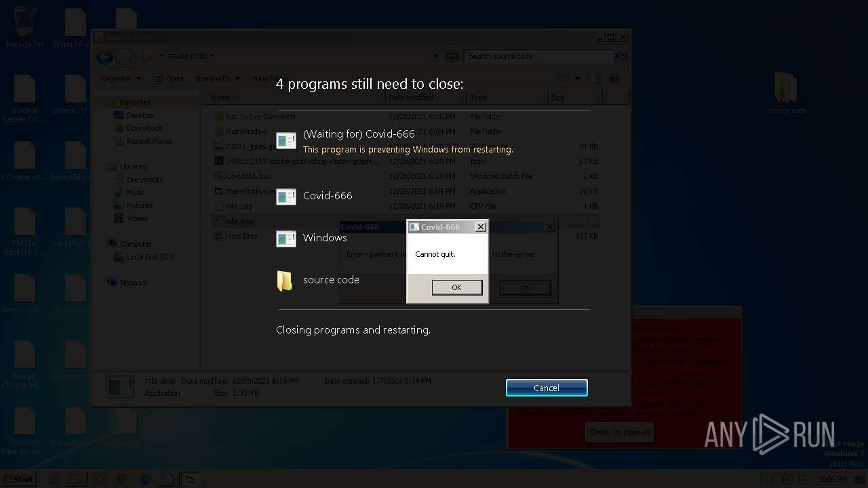Click the Recycle Bin desktop icon

coord(24,28)
